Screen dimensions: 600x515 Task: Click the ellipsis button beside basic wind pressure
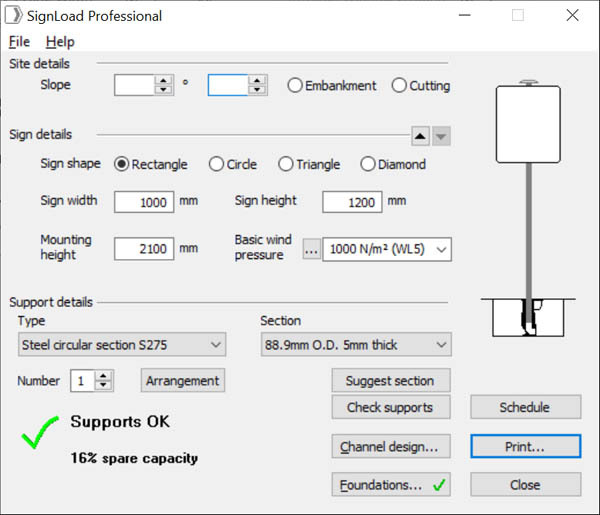(311, 249)
